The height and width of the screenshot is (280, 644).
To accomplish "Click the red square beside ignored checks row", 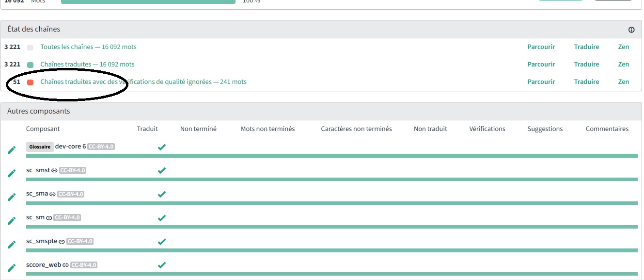I will [31, 82].
